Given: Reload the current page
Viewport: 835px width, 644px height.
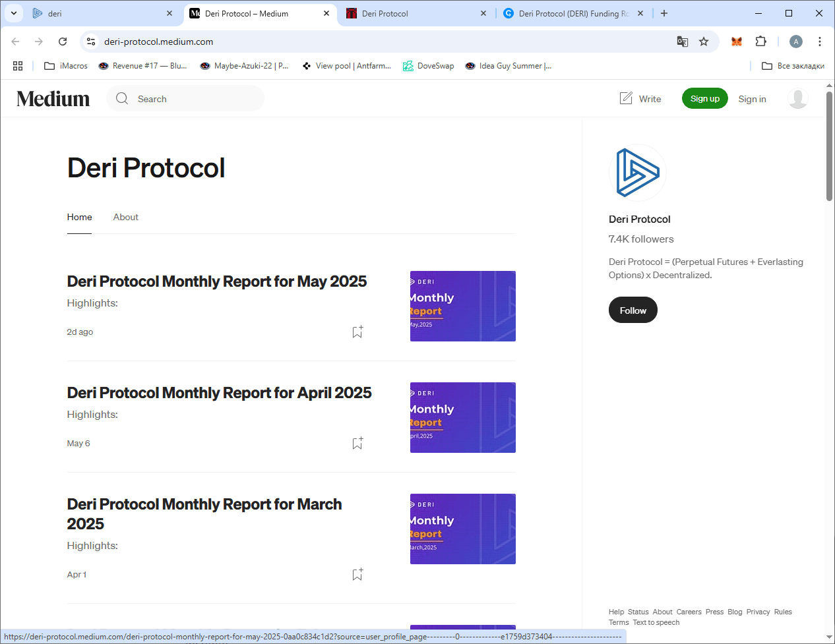Looking at the screenshot, I should [63, 42].
